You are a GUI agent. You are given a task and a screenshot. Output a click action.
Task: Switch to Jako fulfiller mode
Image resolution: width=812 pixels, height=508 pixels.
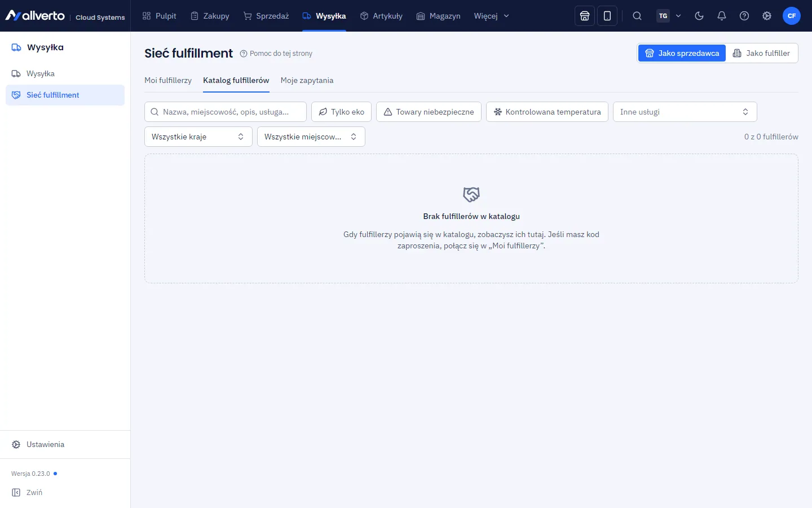click(x=762, y=53)
